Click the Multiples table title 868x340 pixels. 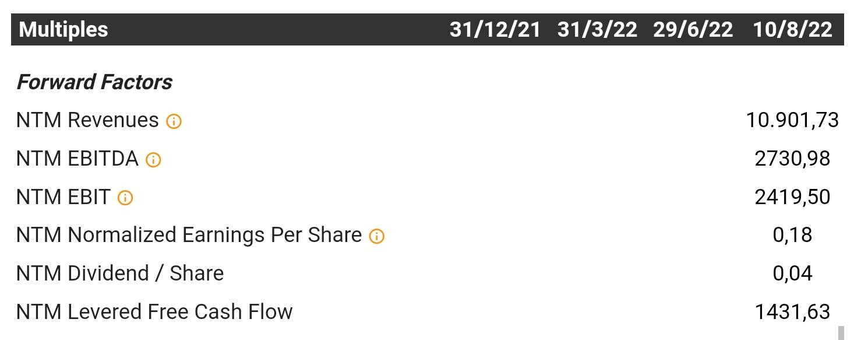[63, 30]
